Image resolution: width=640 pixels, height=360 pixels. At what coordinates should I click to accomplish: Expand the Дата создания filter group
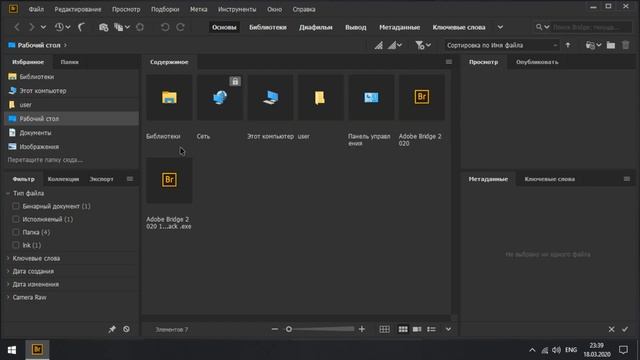point(8,271)
